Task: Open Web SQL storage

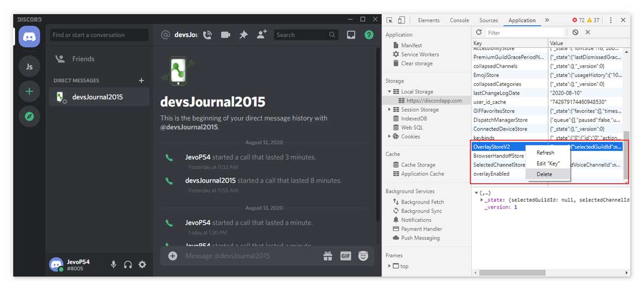Action: tap(412, 128)
